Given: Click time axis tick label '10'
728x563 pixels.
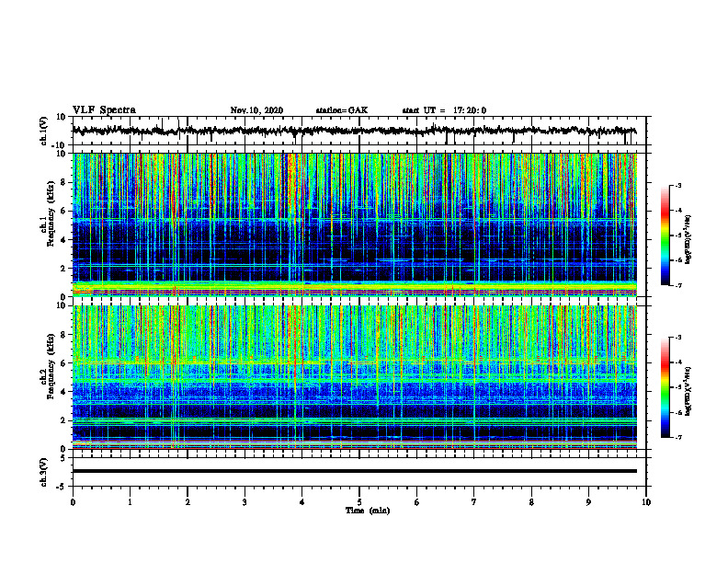Looking at the screenshot, I should pyautogui.click(x=646, y=502).
